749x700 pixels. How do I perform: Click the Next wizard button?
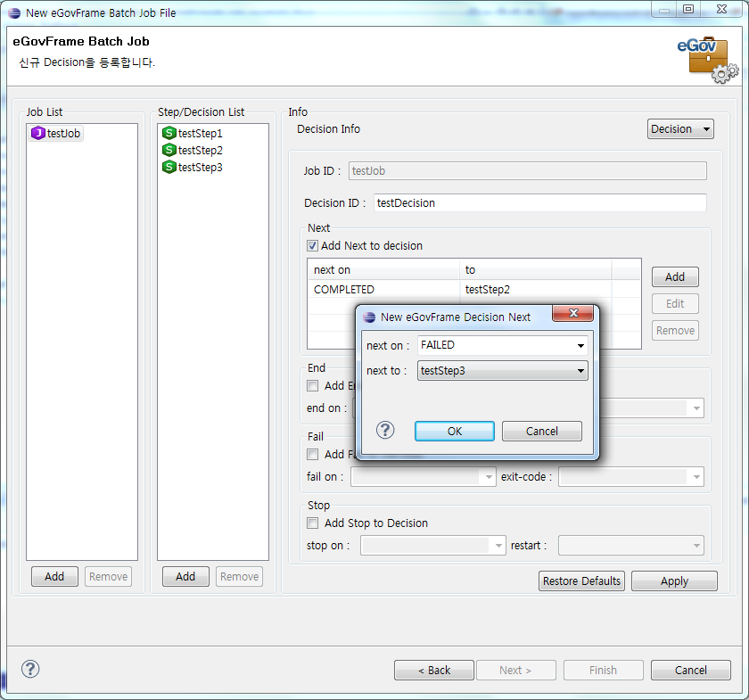516,670
